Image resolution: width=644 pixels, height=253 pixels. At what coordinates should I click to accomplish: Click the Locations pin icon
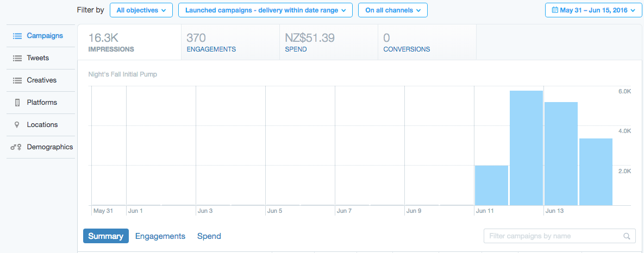[17, 125]
